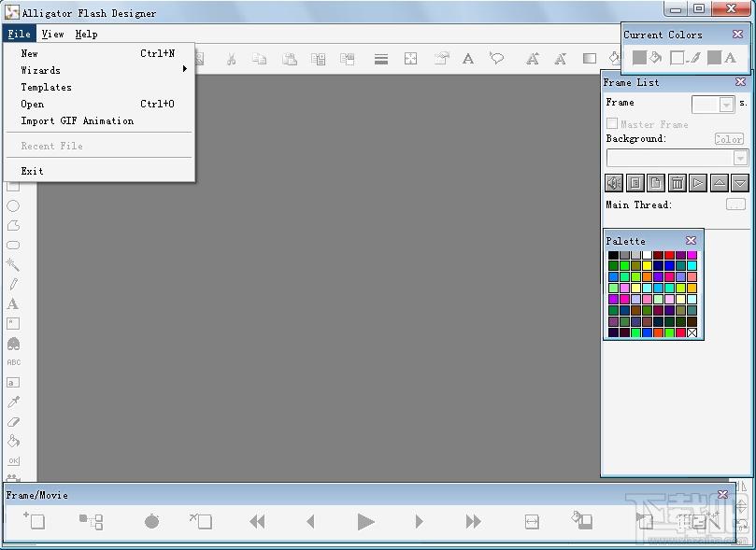
Task: Move frame up with the up arrow button
Action: coord(719,183)
